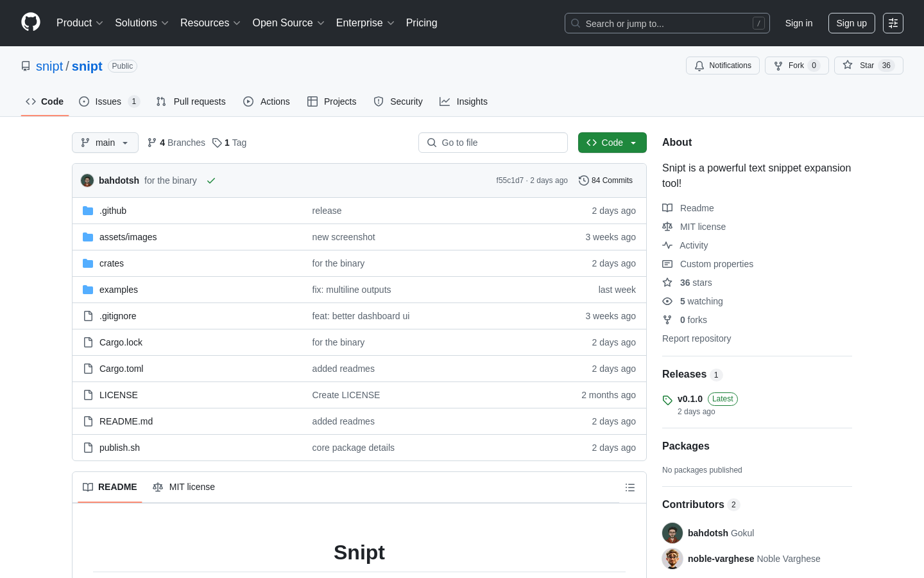The image size is (924, 578).
Task: Click the v0.1.0 release tag icon
Action: pyautogui.click(x=667, y=400)
